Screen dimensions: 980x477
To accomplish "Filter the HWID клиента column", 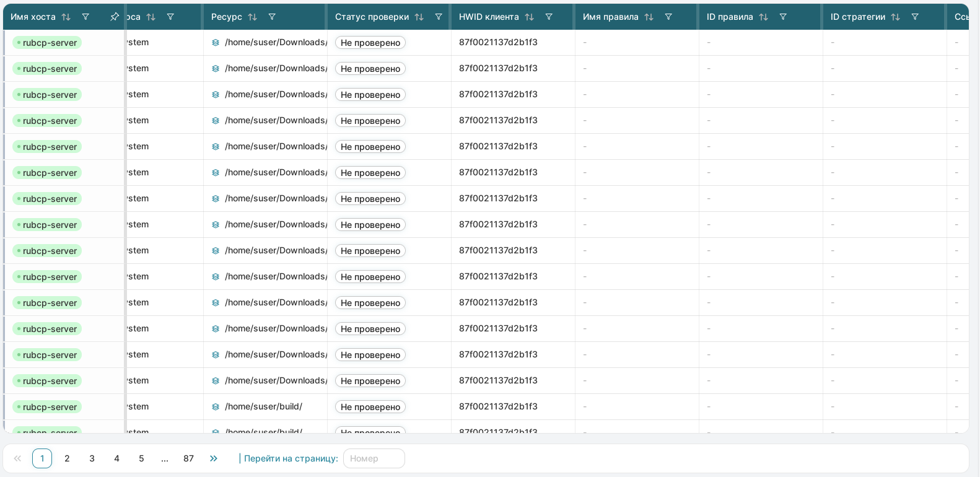I will coord(549,17).
